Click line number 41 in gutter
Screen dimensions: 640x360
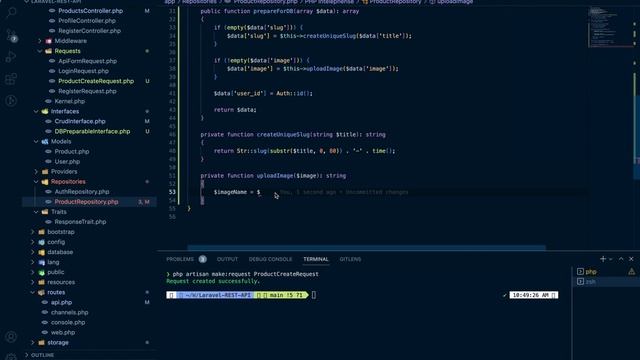[172, 93]
